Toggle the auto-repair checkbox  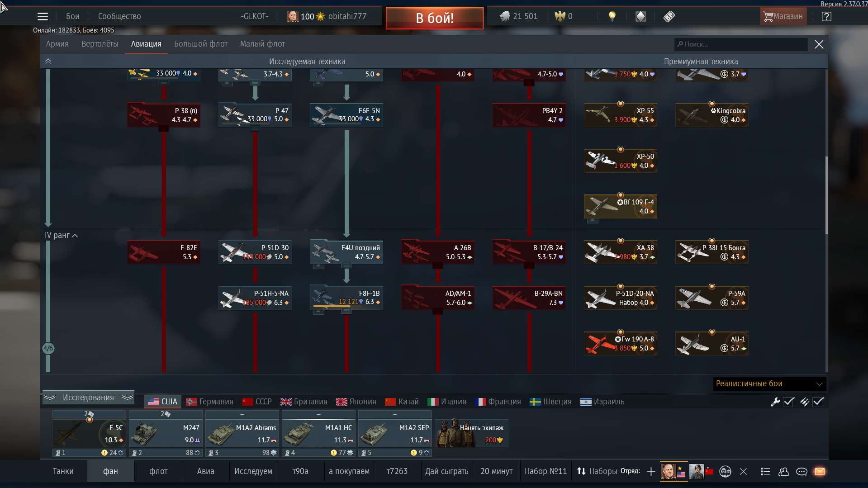click(x=789, y=402)
